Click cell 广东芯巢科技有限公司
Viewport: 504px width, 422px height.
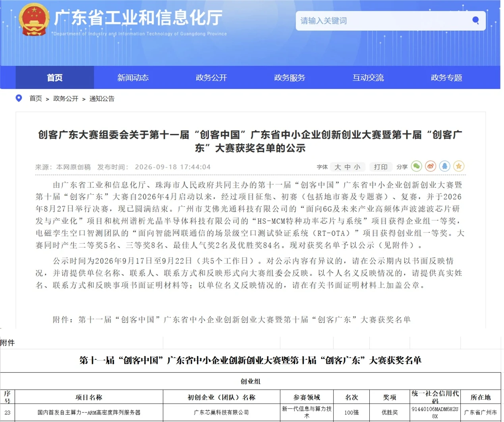pos(222,412)
